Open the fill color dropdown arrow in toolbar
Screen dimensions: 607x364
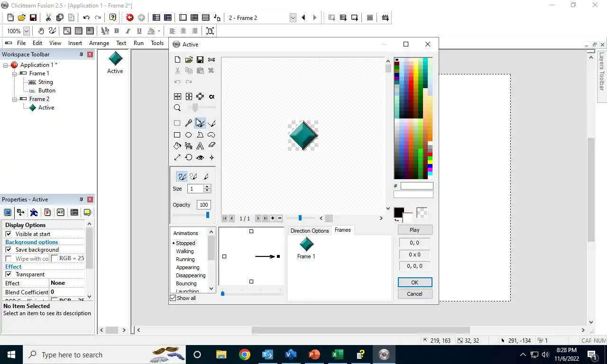[x=159, y=31]
